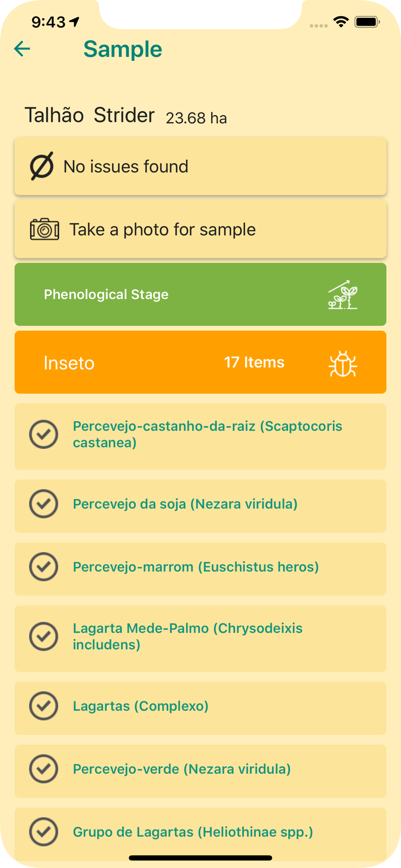
Task: Toggle check for Percevejo-castanho-da-raiz
Action: tap(44, 434)
